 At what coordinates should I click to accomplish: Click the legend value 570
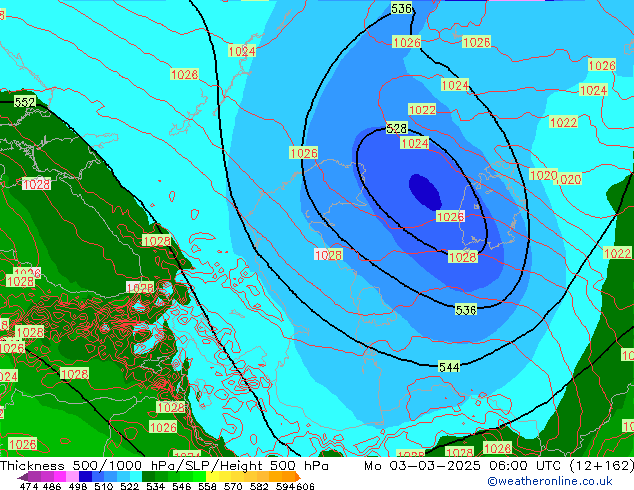[233, 486]
